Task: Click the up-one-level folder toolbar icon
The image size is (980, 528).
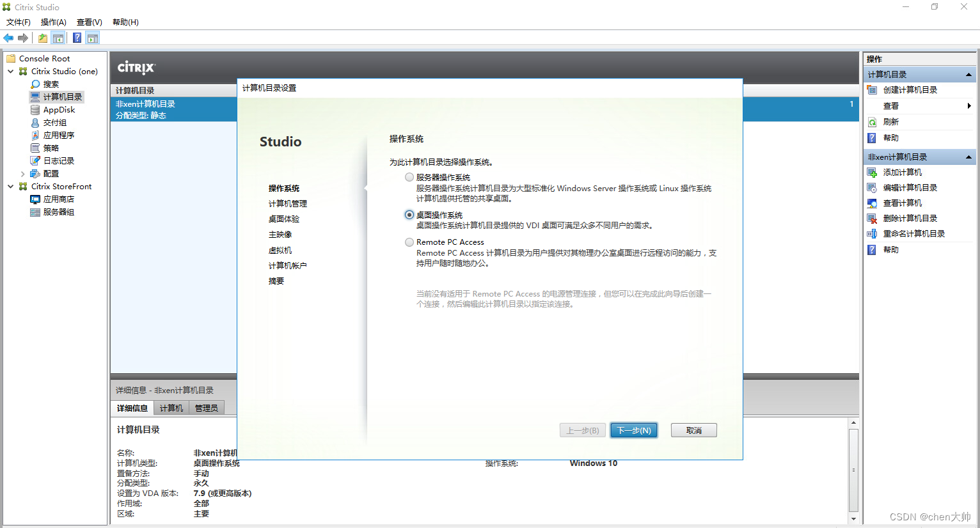Action: 42,38
